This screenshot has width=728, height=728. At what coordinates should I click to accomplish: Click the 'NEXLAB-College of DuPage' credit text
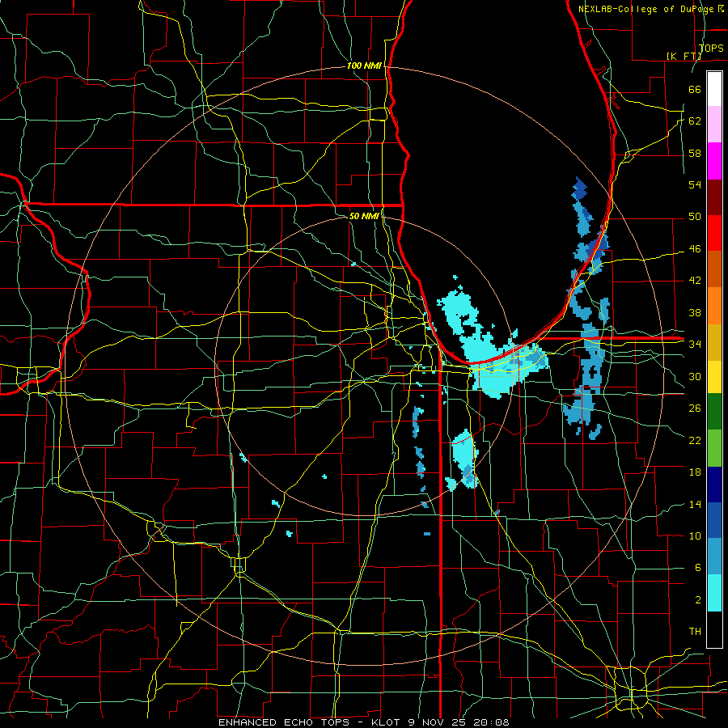pos(646,9)
